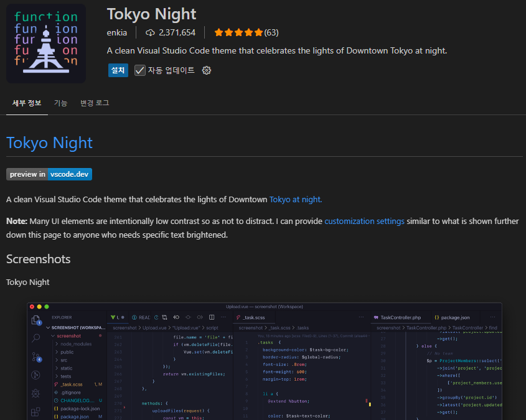Click the Tokyo Night theme screenshot image
Image resolution: width=526 pixels, height=420 pixels.
[x=265, y=362]
